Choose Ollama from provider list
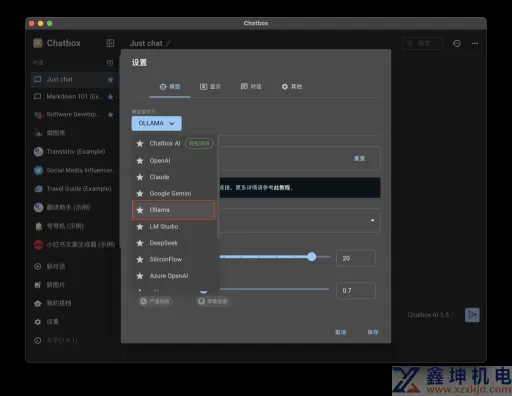Screen dimensions: 512x396 point(174,210)
